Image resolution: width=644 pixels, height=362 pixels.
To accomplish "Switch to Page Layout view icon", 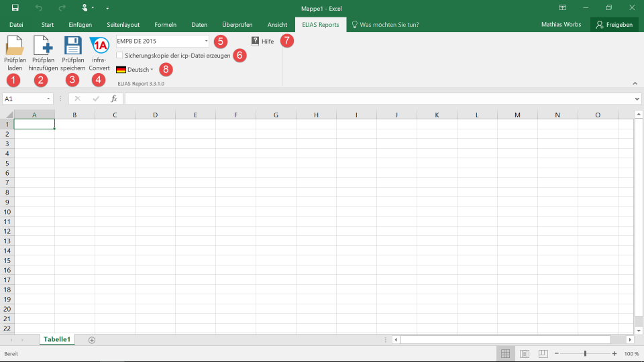I will coord(525,353).
